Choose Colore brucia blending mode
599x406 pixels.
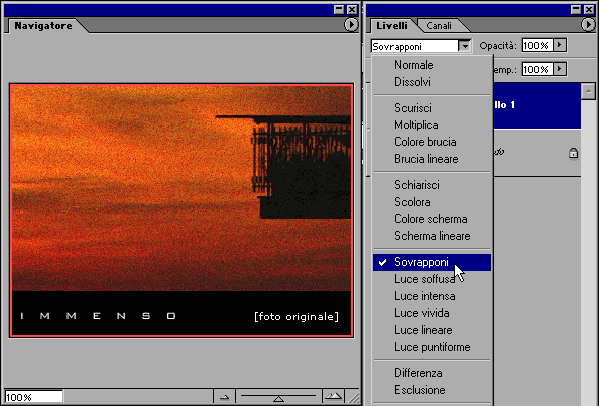432,142
